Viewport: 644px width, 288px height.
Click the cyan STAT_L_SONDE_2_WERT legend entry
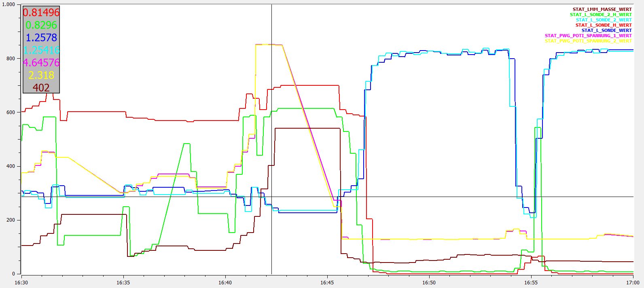[604, 20]
